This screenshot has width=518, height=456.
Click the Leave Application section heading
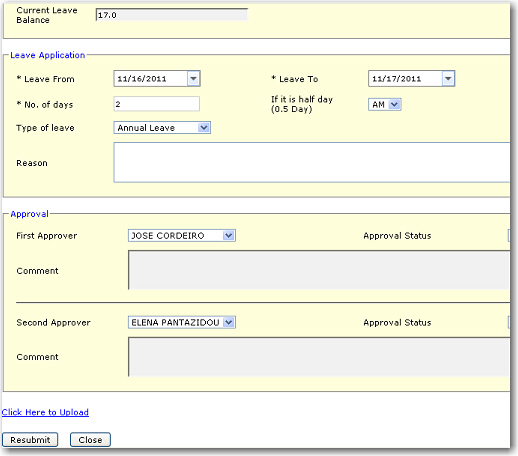point(48,55)
